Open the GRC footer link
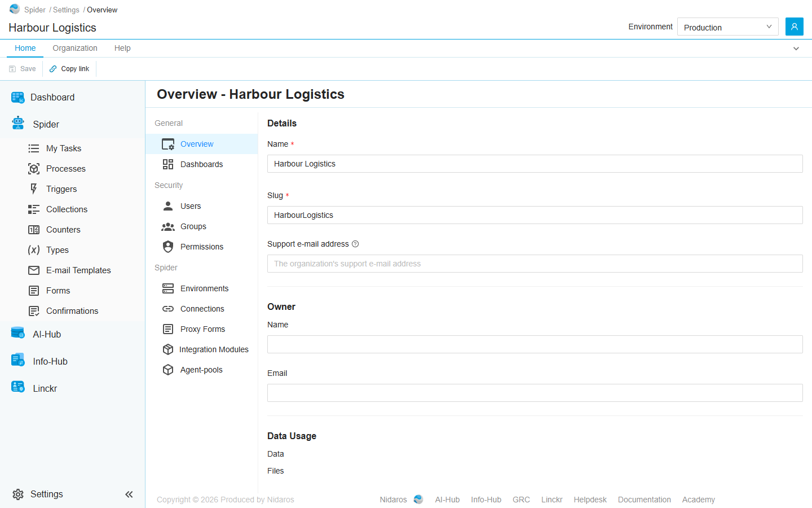812x508 pixels. [x=521, y=500]
